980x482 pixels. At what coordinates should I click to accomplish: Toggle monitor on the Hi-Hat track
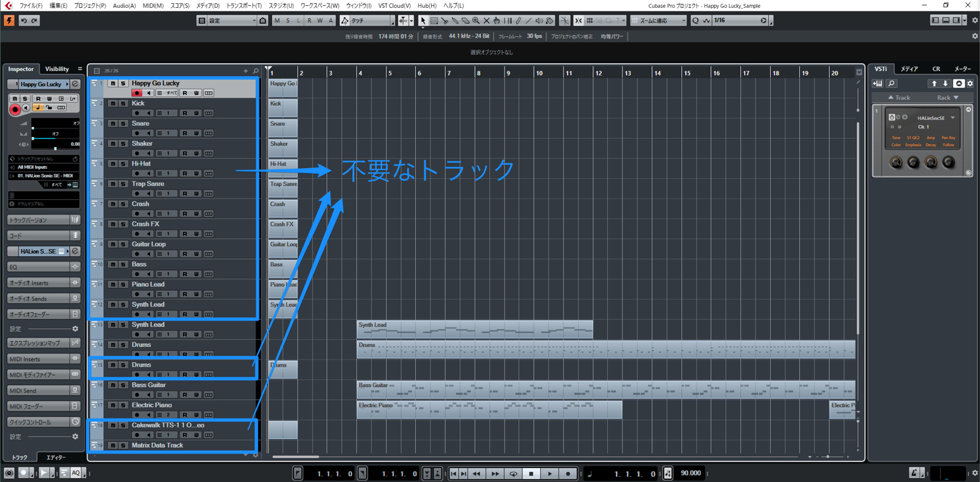point(148,173)
